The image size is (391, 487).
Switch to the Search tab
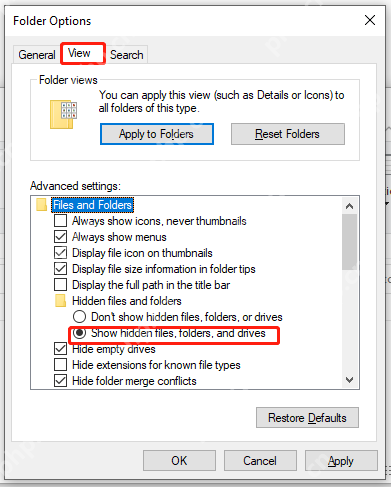[127, 55]
